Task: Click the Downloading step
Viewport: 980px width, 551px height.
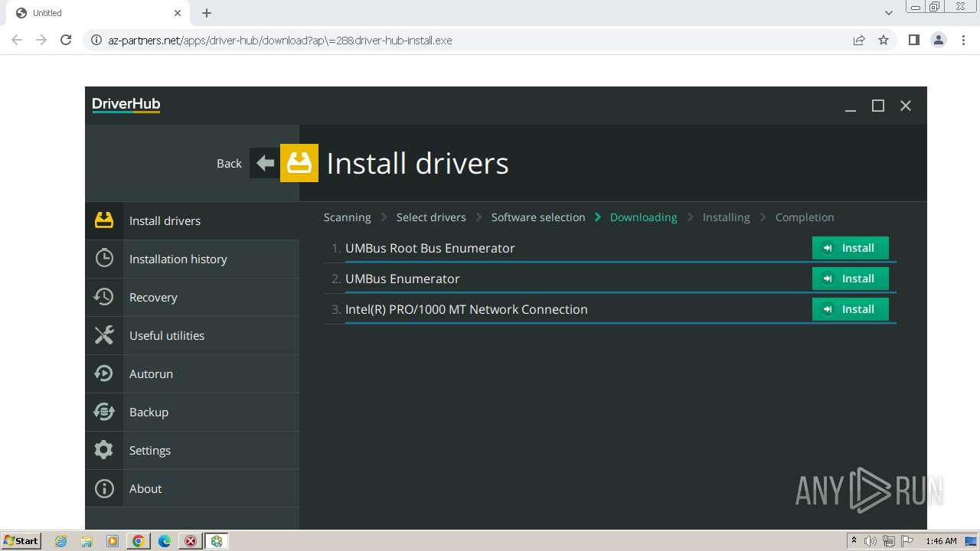Action: 643,217
